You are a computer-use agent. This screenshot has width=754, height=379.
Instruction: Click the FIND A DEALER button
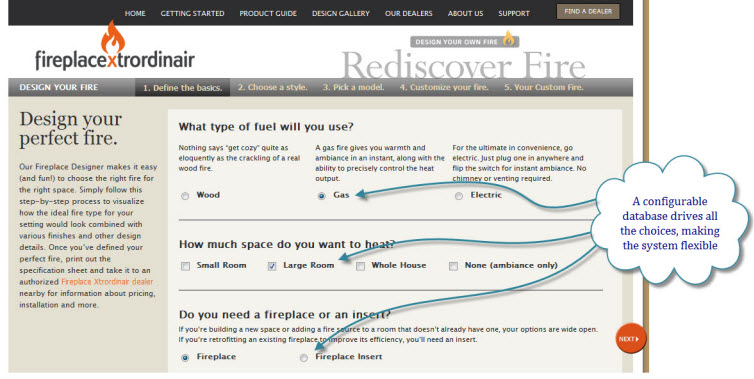[588, 12]
